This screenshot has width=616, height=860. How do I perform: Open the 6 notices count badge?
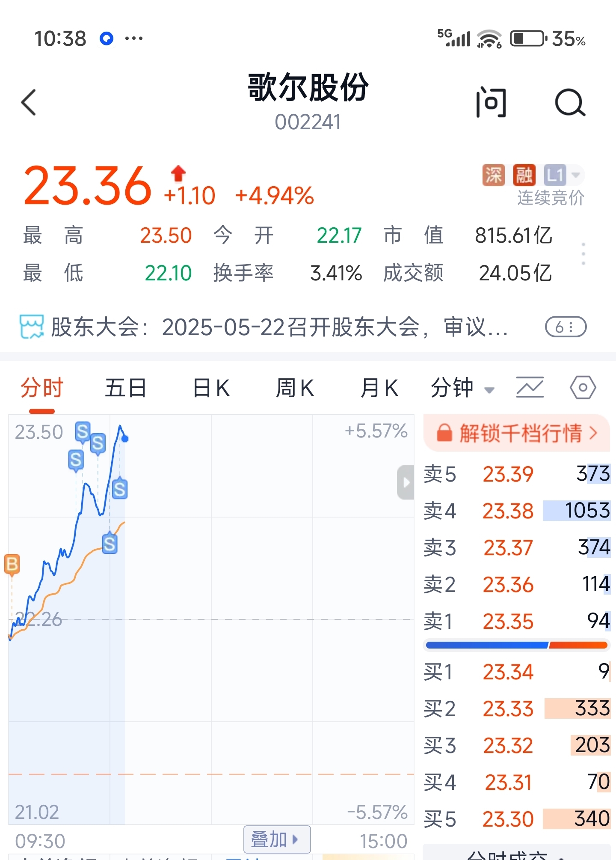[566, 327]
